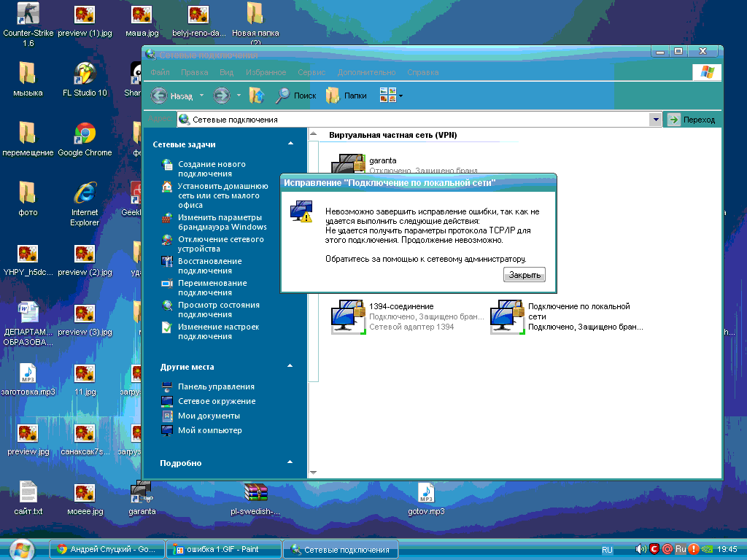Image resolution: width=747 pixels, height=560 pixels.
Task: Click the Закрыть button in error dialog
Action: (524, 275)
